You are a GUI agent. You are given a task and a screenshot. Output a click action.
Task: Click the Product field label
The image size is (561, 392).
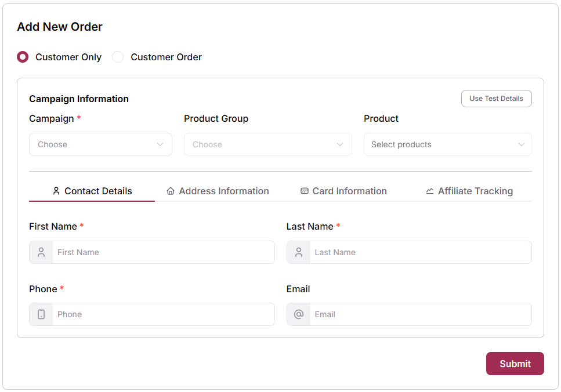point(381,119)
